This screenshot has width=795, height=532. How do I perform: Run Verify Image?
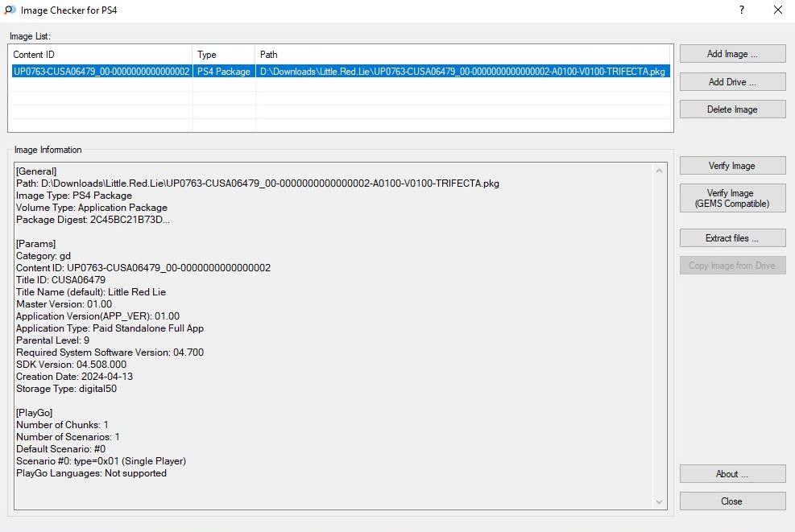pyautogui.click(x=732, y=166)
